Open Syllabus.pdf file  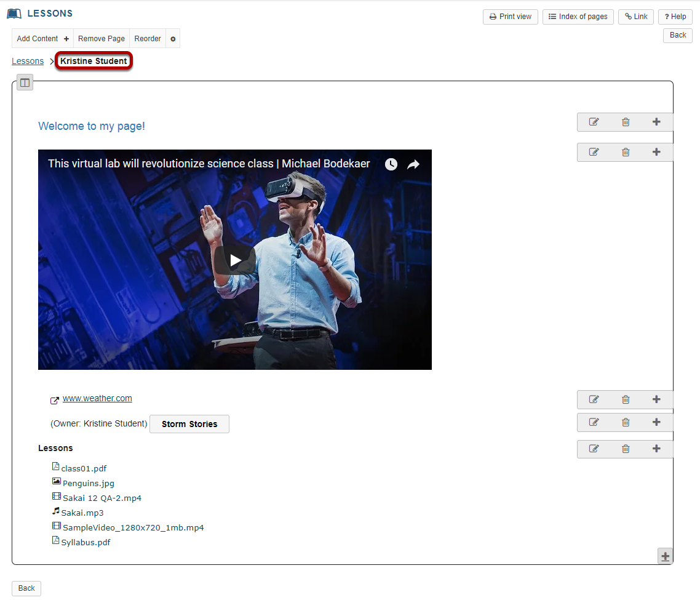pyautogui.click(x=86, y=542)
